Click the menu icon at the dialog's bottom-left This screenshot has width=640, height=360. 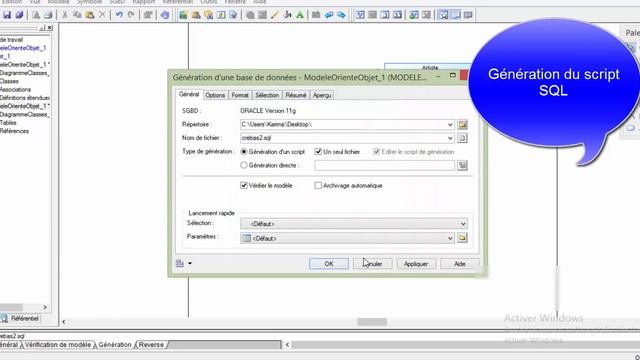(180, 263)
